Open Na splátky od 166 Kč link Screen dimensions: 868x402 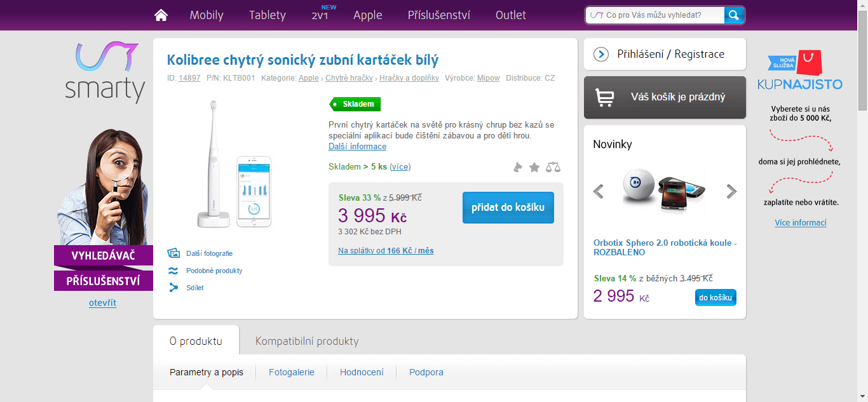point(386,251)
